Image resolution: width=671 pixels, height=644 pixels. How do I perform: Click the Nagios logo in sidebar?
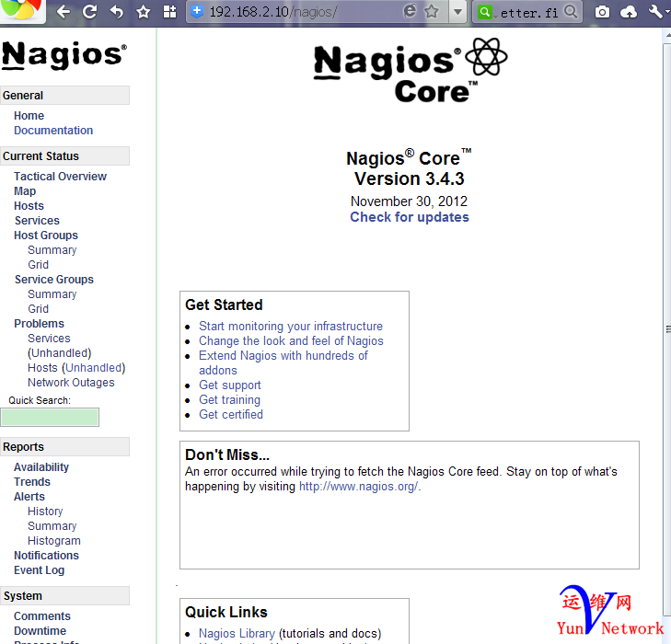click(x=64, y=54)
